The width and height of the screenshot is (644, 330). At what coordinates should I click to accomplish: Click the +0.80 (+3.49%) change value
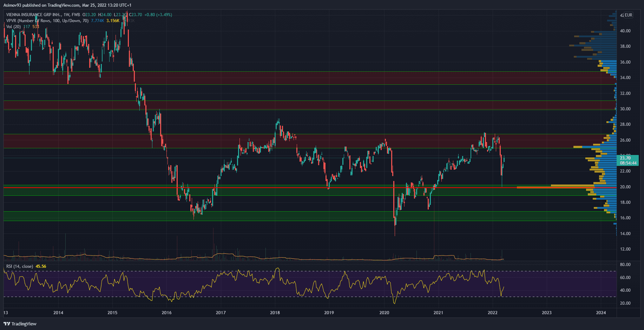coord(158,15)
